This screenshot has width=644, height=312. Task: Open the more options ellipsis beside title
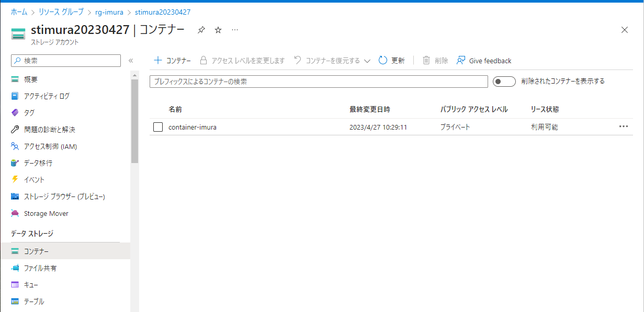[x=235, y=30]
